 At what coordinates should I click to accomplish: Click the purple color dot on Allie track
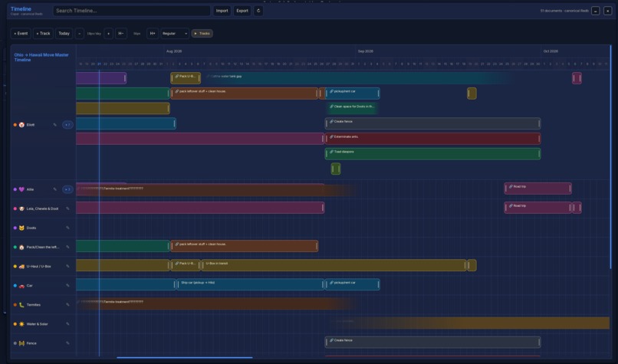coord(15,189)
